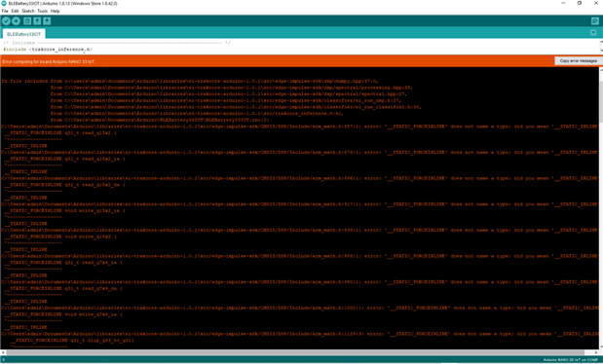Image resolution: width=603 pixels, height=364 pixels.
Task: Click the write_q15x2_ia error source line
Action: coord(64,210)
